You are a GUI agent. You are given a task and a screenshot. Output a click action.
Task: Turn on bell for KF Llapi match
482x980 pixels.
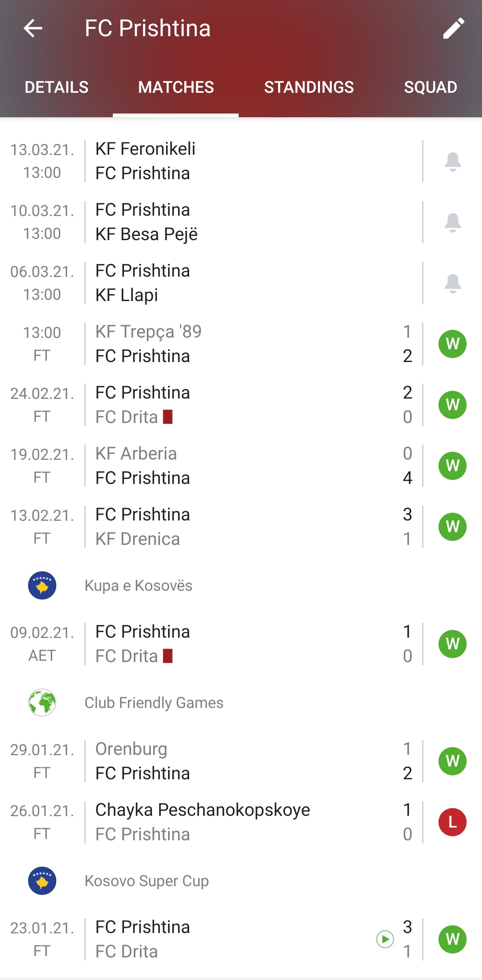click(452, 283)
